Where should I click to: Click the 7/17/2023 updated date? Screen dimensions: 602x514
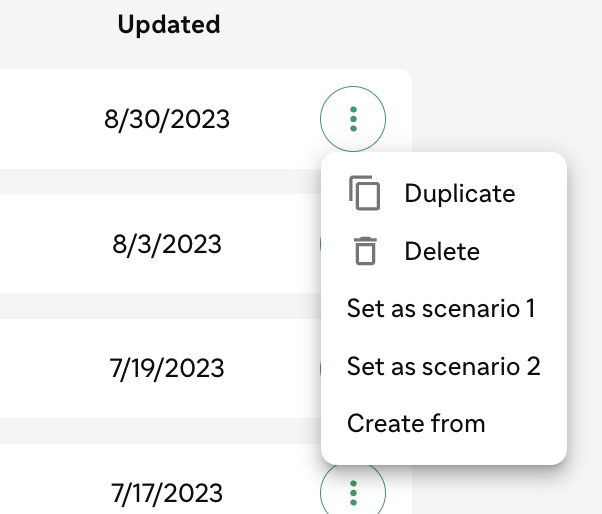(x=167, y=493)
